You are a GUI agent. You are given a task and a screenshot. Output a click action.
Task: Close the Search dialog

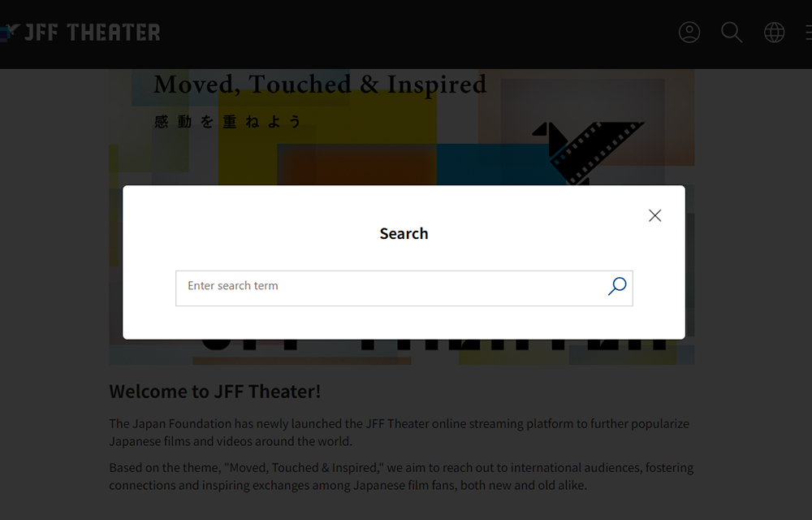(x=654, y=215)
